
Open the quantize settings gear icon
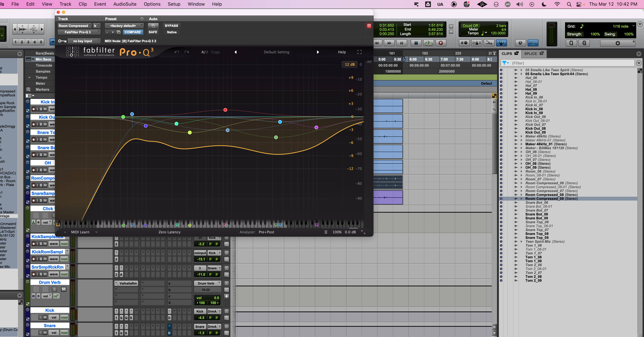pyautogui.click(x=618, y=43)
